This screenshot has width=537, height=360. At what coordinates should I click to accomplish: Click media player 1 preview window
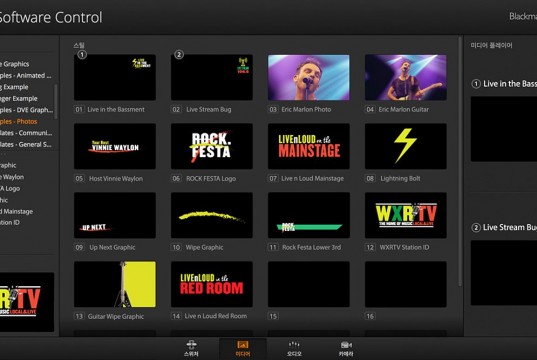(x=504, y=129)
